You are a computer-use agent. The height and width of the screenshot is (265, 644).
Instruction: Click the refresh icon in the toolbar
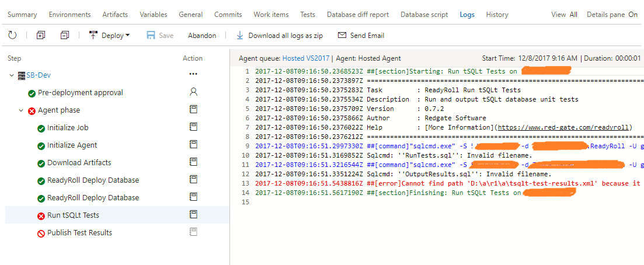[x=12, y=36]
